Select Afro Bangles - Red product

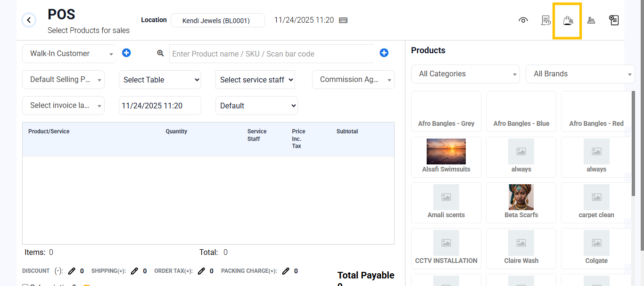coord(596,112)
